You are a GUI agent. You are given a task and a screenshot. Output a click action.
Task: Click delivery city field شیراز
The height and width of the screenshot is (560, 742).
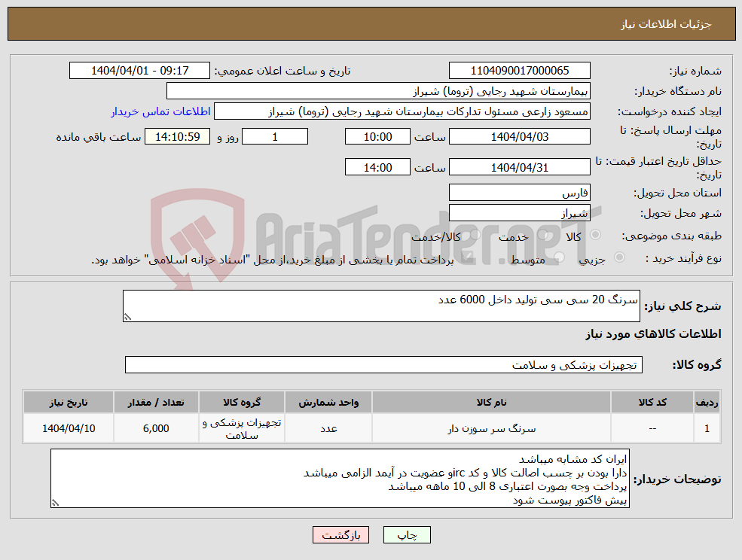tap(520, 213)
